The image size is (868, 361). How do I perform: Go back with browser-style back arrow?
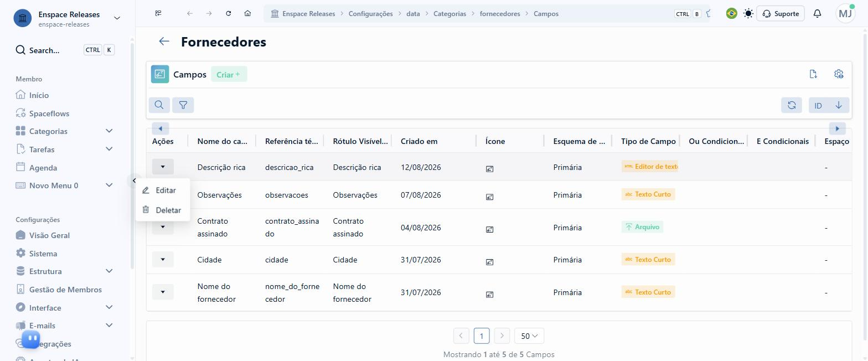point(190,13)
